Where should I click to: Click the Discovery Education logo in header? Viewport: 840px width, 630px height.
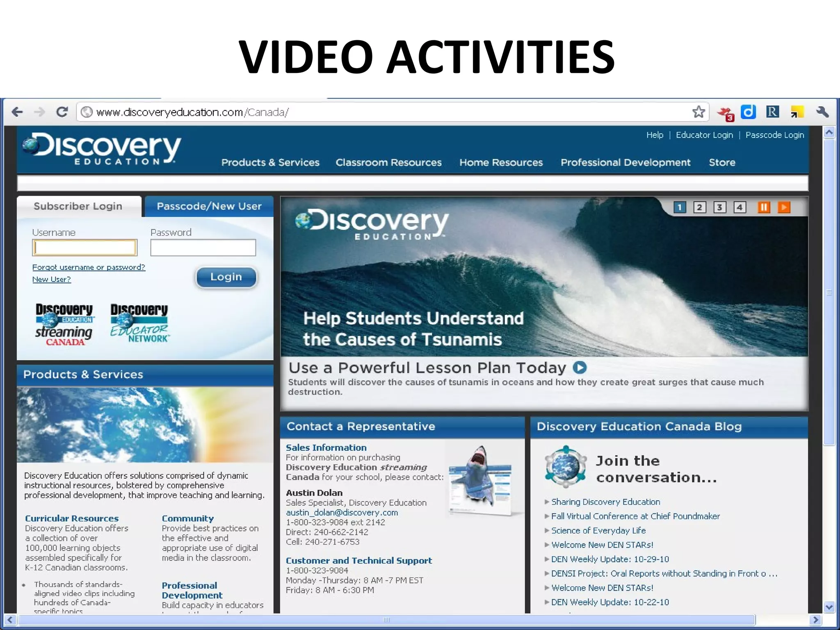102,148
